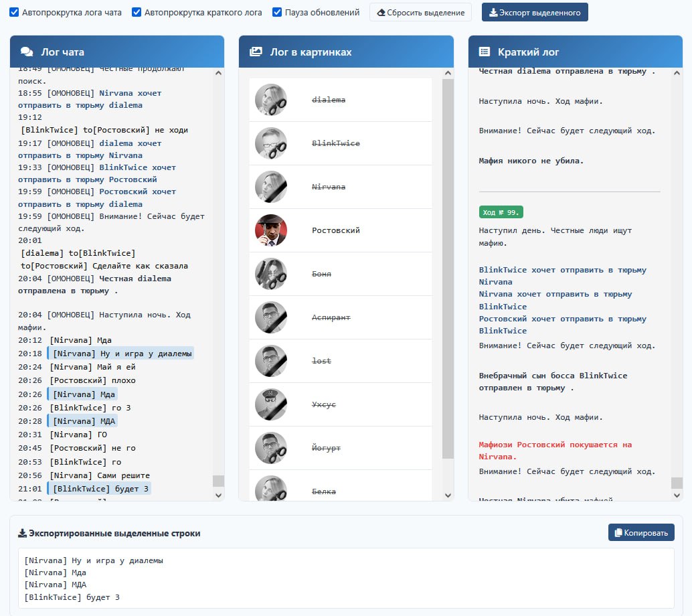Image resolution: width=692 pixels, height=616 pixels.
Task: Click the Экспорт выделенного button
Action: click(535, 12)
